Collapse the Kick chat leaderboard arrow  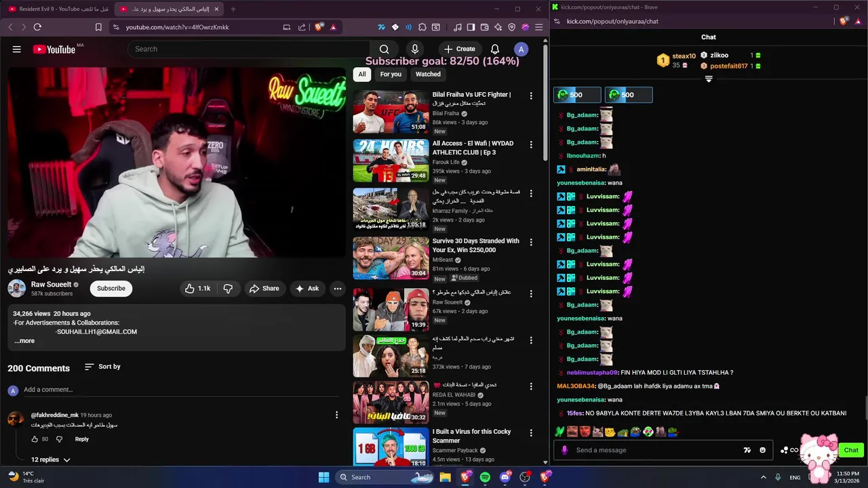point(709,79)
